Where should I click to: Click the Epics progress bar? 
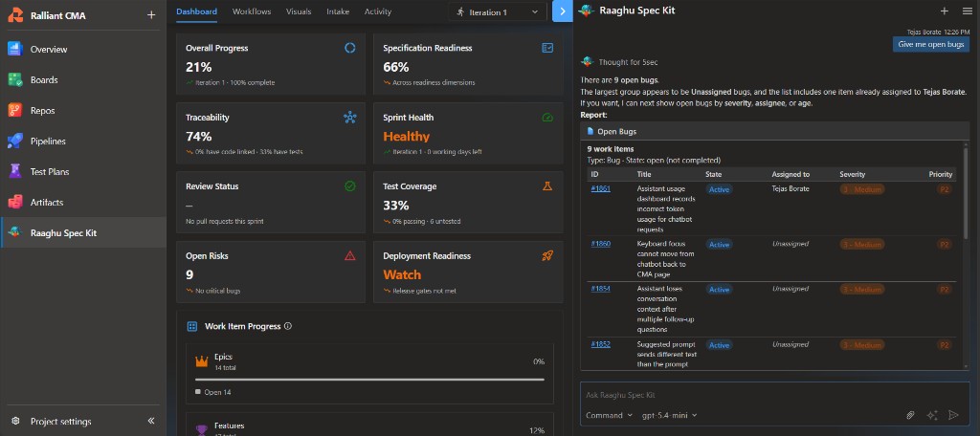(x=369, y=380)
